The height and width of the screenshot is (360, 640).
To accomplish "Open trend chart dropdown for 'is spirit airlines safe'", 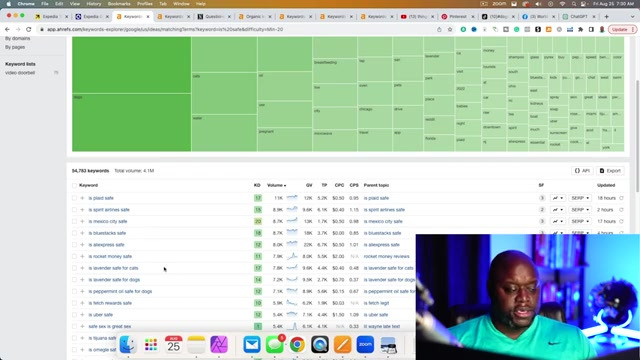I will [558, 210].
